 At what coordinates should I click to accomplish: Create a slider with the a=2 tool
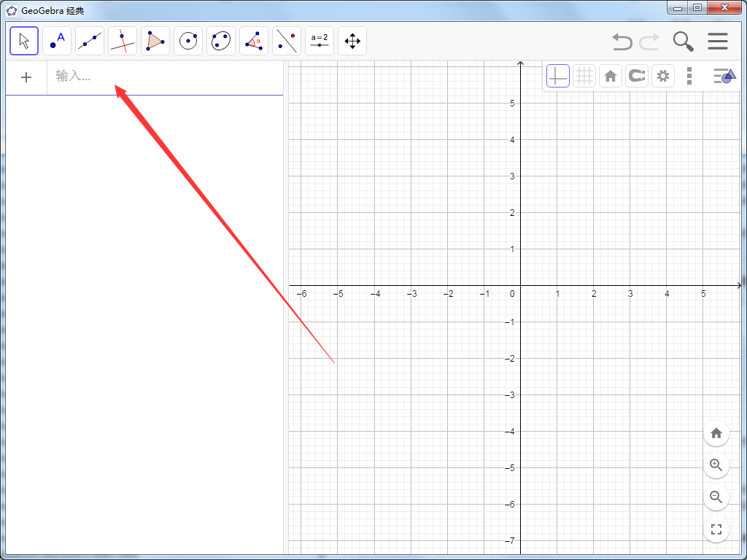(x=319, y=41)
